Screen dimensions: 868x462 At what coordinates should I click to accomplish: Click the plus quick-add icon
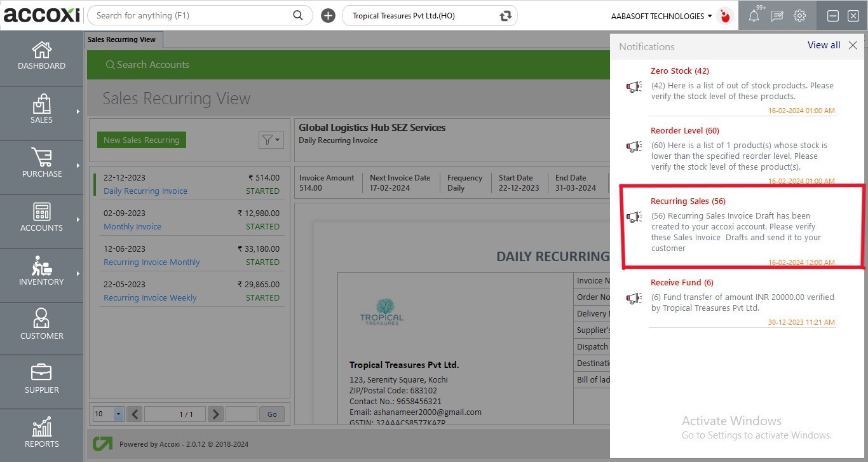click(x=328, y=16)
